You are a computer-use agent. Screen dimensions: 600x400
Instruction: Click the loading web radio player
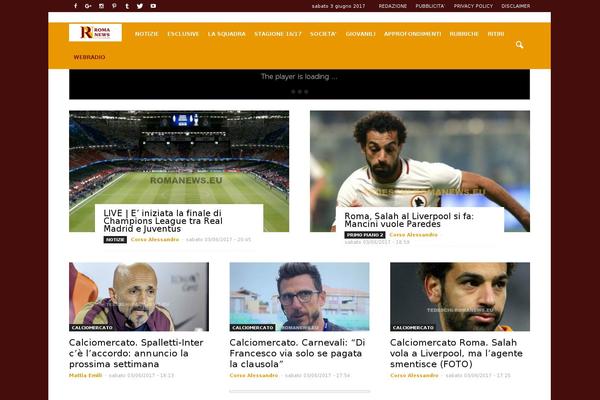point(299,84)
